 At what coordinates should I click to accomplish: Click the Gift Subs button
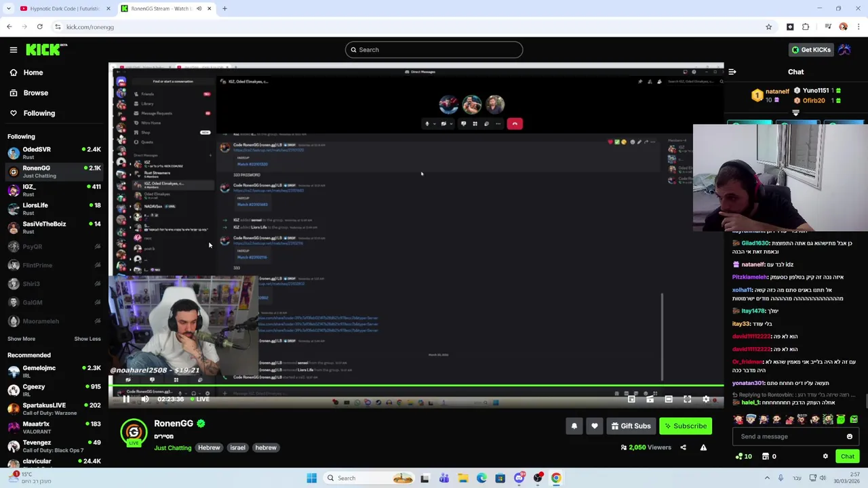pyautogui.click(x=631, y=426)
